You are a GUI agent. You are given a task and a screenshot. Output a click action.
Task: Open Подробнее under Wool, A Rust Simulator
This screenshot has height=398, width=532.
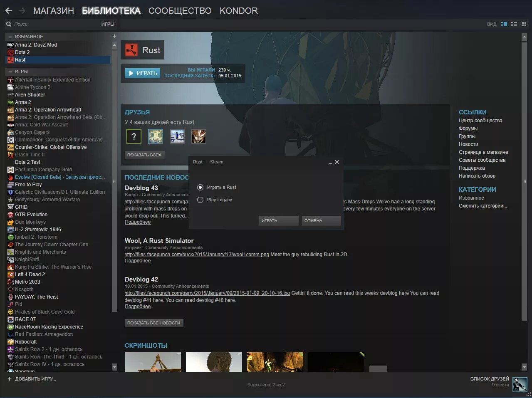[138, 261]
